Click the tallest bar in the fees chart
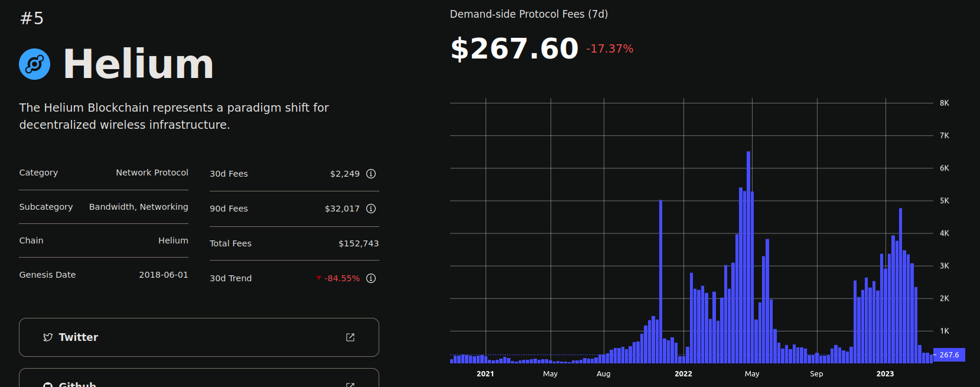Viewport: 980px width, 387px height. tap(748, 257)
